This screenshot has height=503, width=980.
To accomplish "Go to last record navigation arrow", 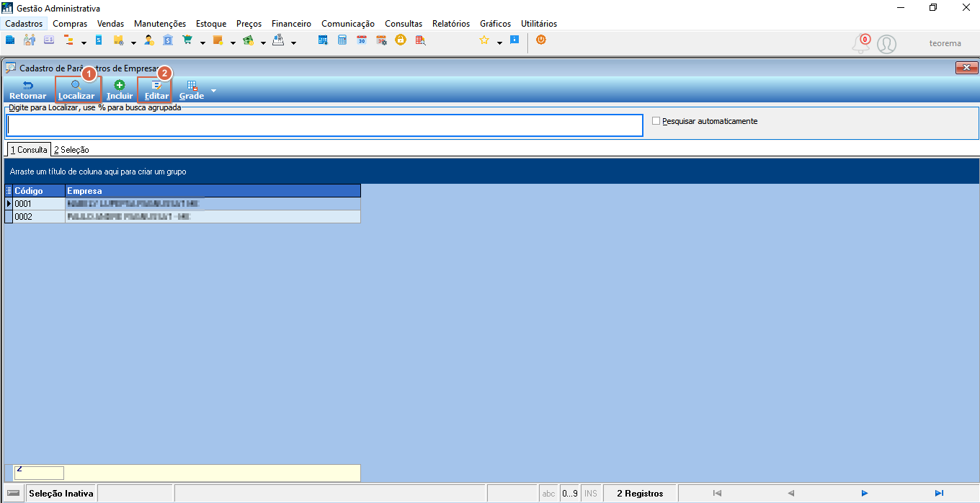I will coord(939,493).
